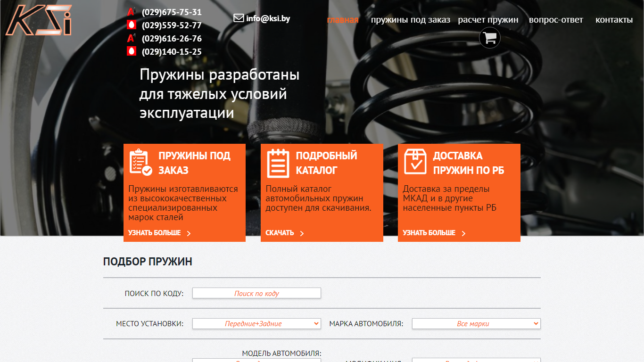Click СКАЧАТЬ catalog link
Image resolution: width=644 pixels, height=362 pixels.
[280, 233]
